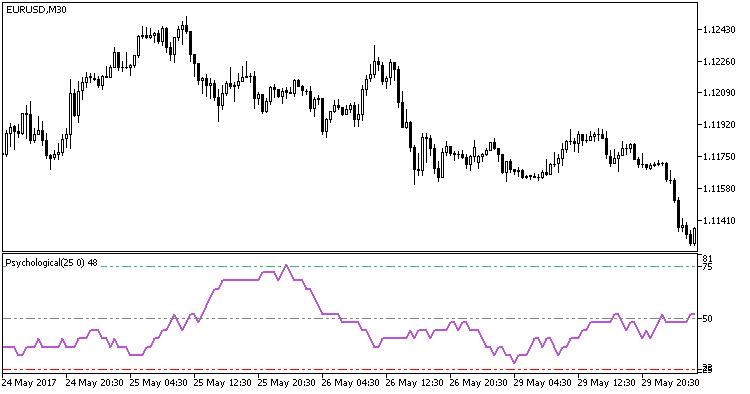Click the 25 May 04:30 time label
Viewport: 750px width, 394px height.
point(158,383)
